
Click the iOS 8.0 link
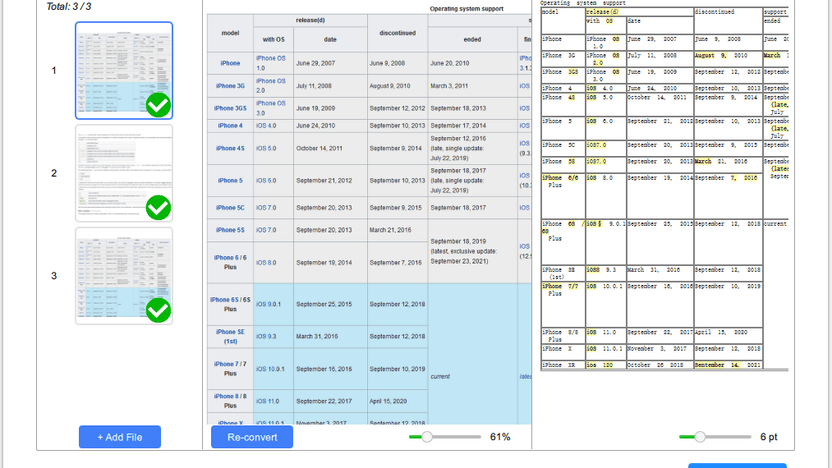[266, 263]
